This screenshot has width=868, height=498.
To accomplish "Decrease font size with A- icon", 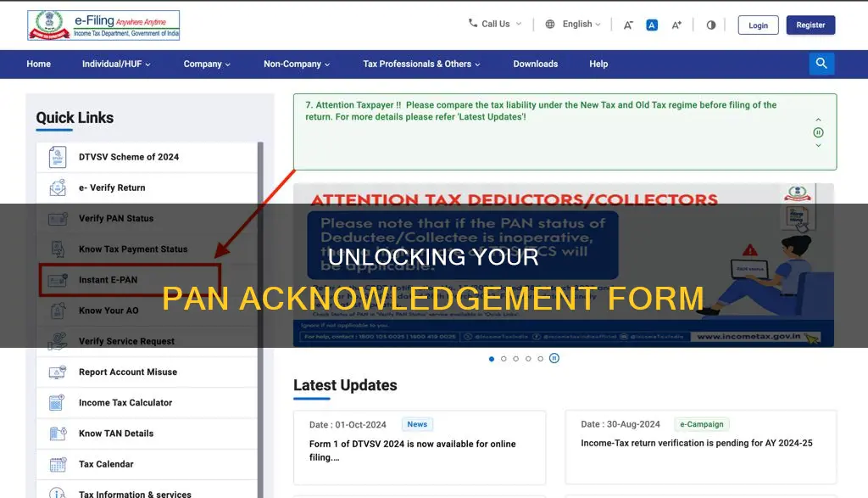I will click(628, 25).
